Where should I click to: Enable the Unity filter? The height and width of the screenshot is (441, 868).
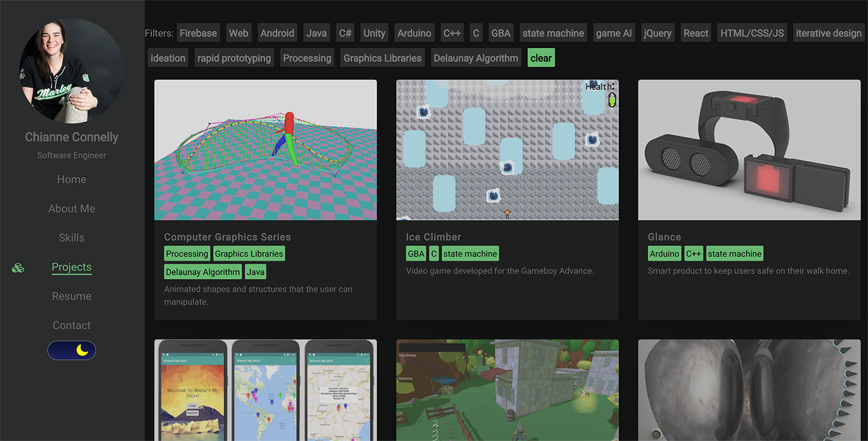[x=374, y=33]
